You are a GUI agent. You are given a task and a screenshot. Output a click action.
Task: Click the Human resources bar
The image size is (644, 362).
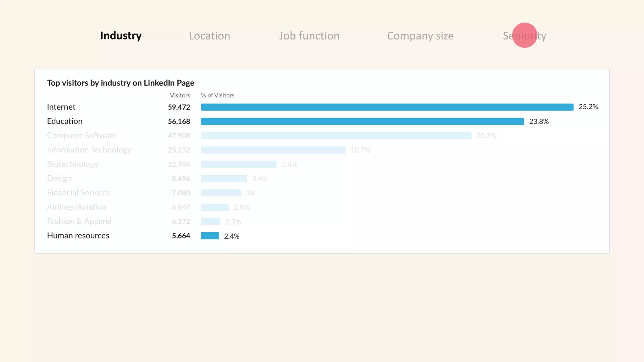tap(210, 236)
